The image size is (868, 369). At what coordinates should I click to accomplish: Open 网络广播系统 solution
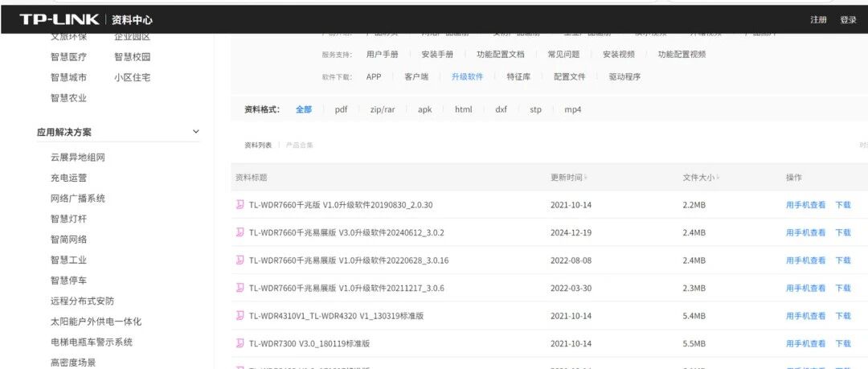[77, 199]
